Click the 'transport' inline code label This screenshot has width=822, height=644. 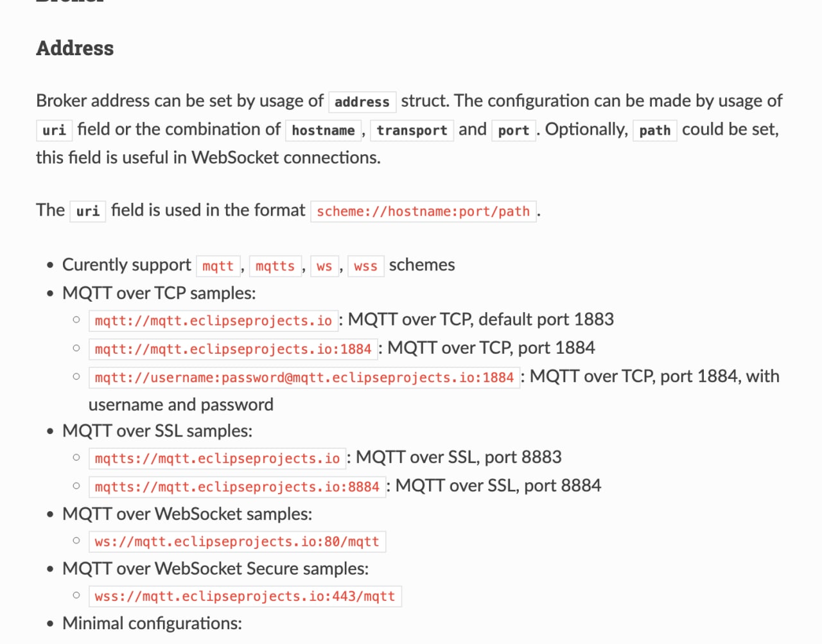[x=412, y=130]
